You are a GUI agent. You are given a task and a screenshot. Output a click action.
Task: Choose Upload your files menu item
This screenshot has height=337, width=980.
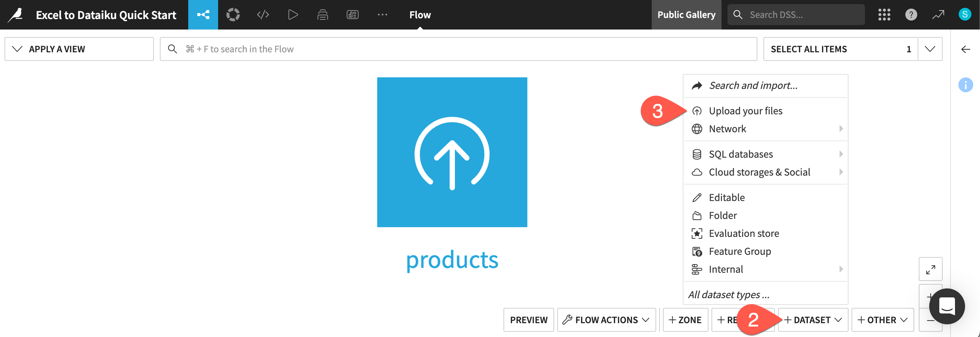[765, 111]
